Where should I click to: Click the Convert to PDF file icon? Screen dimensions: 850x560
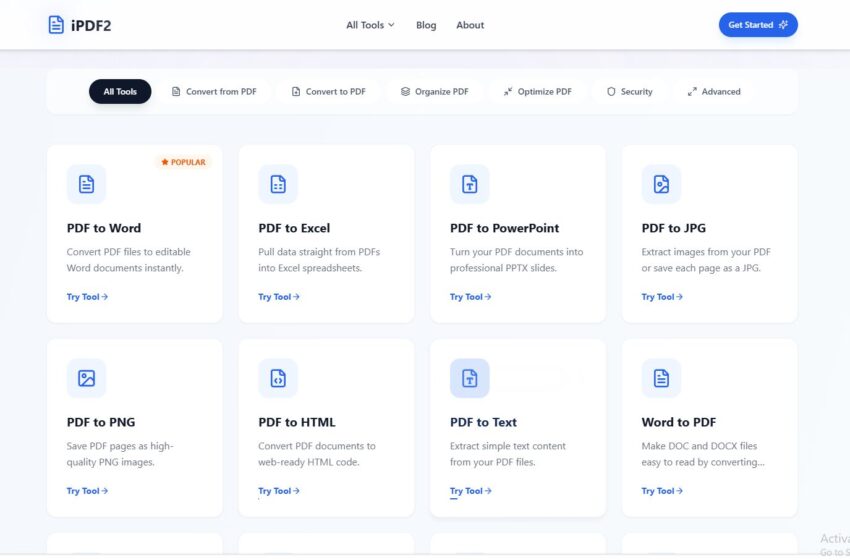coord(296,92)
